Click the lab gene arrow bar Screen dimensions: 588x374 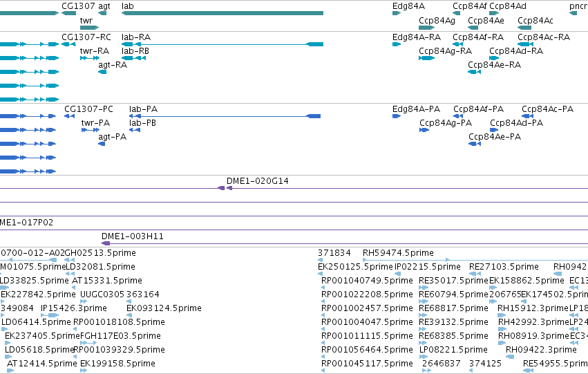click(222, 13)
